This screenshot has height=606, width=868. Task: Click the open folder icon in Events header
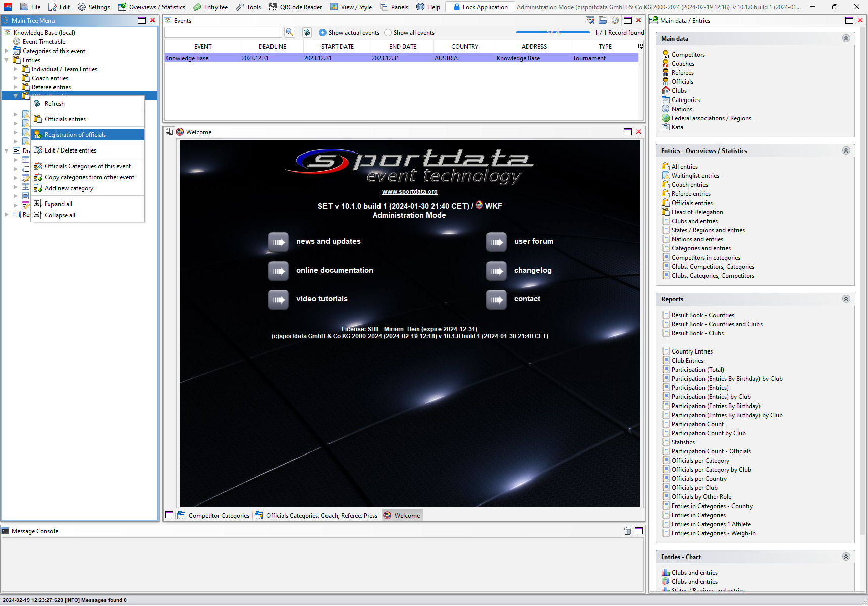point(603,20)
